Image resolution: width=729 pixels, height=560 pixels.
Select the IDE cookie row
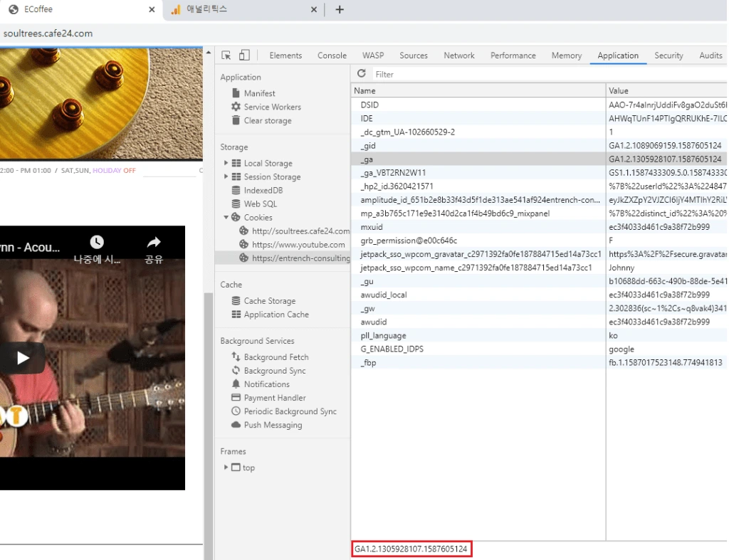tap(540, 119)
